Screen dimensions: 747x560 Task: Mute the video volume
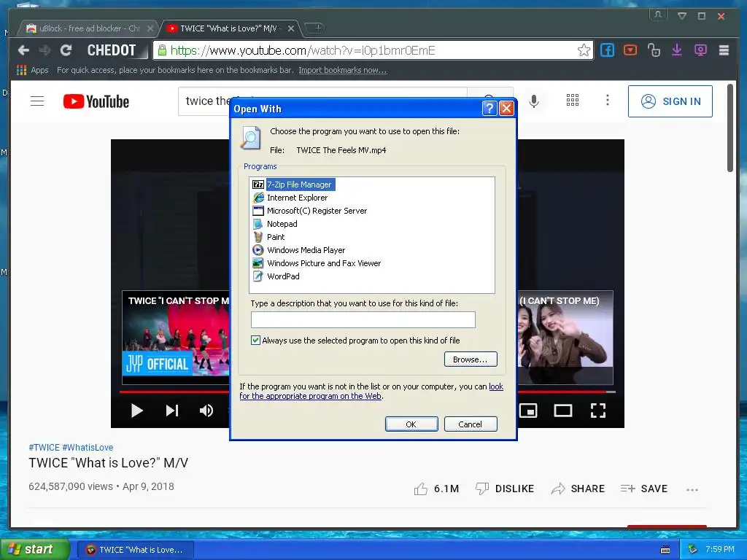click(206, 411)
